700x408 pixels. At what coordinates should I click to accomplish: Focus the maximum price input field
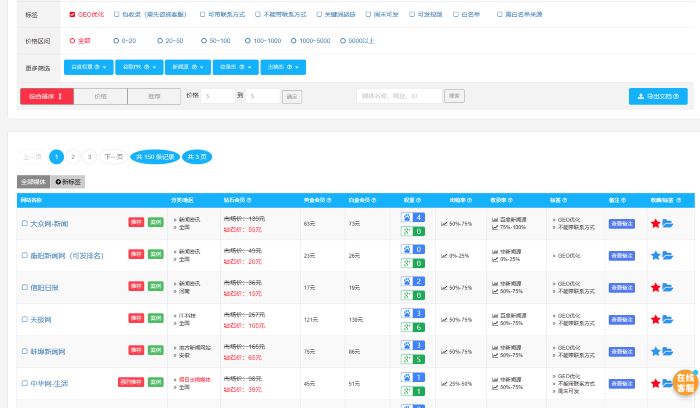pyautogui.click(x=263, y=96)
